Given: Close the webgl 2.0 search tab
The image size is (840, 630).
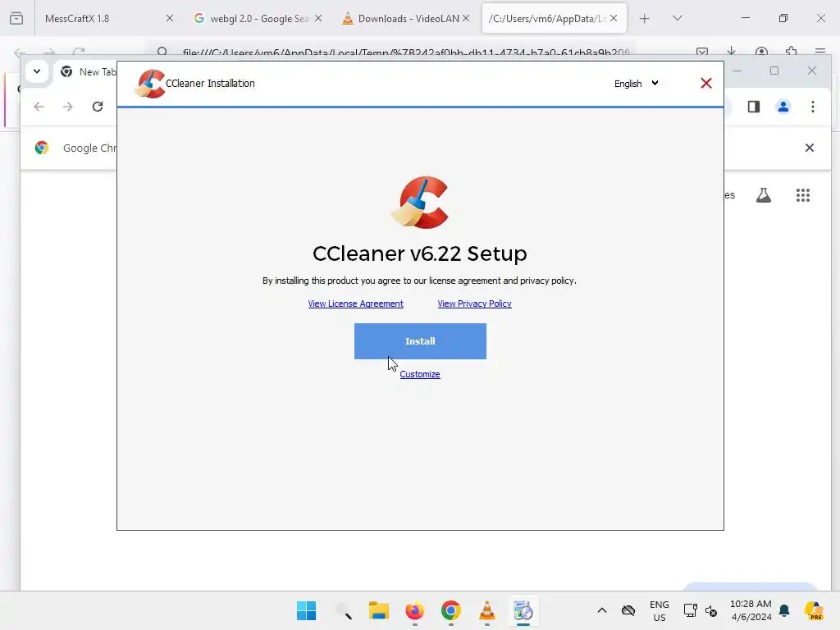Looking at the screenshot, I should coord(318,18).
